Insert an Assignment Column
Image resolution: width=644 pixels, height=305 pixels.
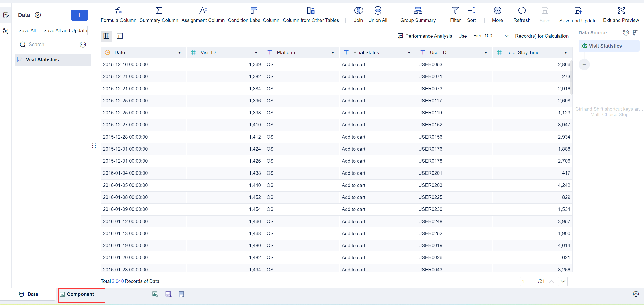[203, 15]
